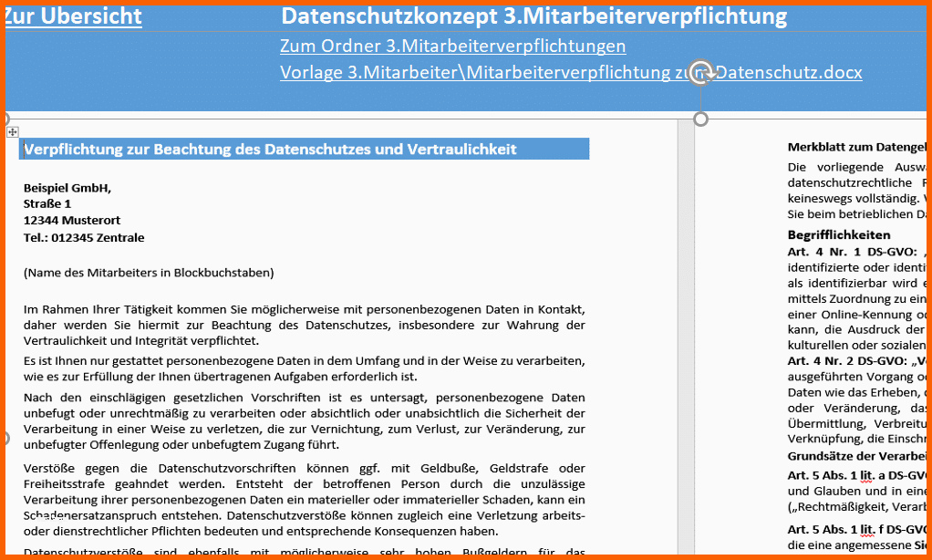The width and height of the screenshot is (932, 560).
Task: Click the line '12344 Musterort'
Action: (x=72, y=221)
